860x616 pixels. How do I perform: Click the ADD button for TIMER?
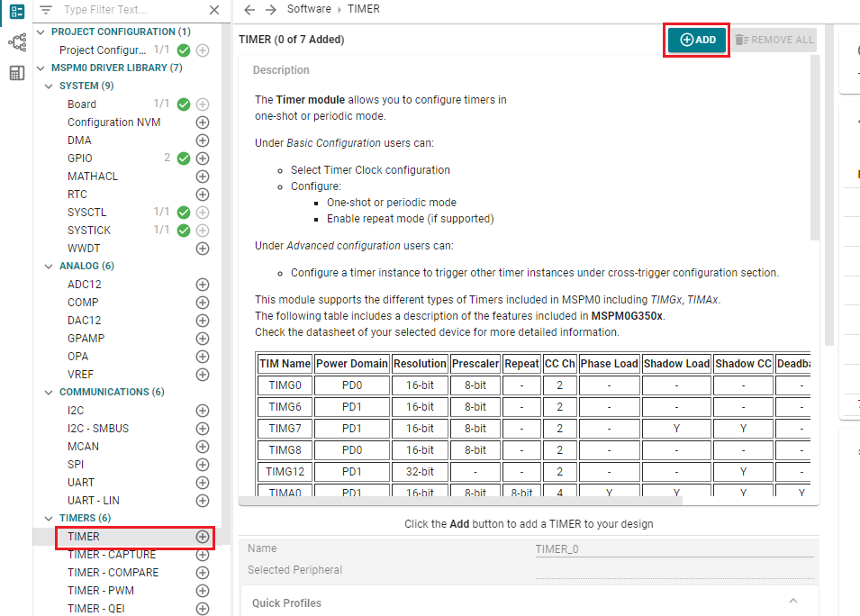[697, 40]
